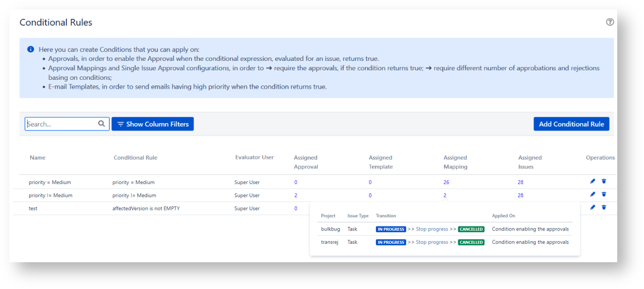Open Assigned Approval count 2

296,196
